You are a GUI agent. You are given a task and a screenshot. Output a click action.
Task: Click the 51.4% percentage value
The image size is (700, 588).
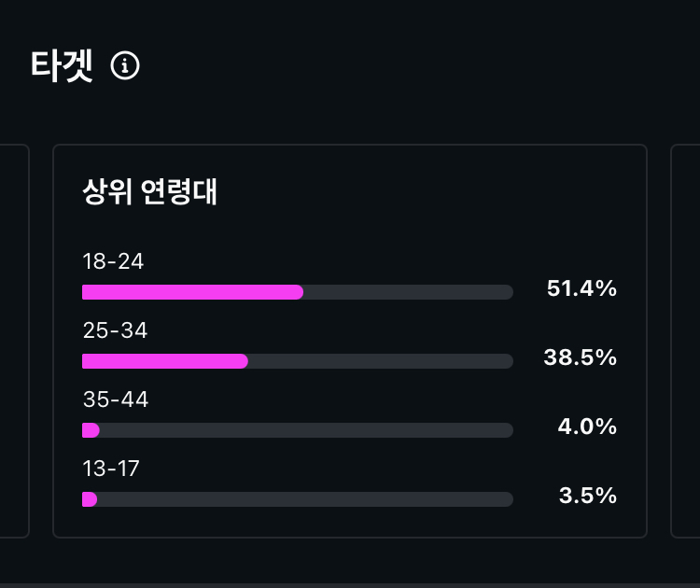(x=581, y=288)
